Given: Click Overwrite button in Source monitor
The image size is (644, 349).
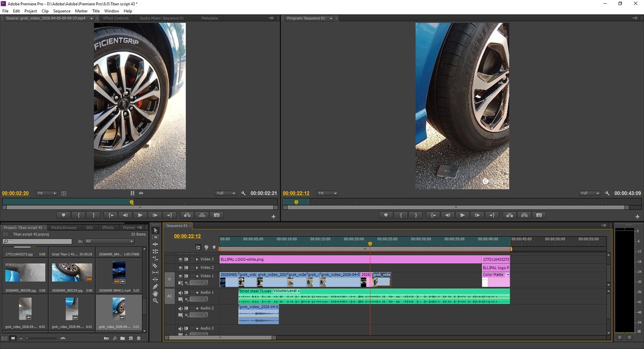Looking at the screenshot, I should pyautogui.click(x=201, y=215).
